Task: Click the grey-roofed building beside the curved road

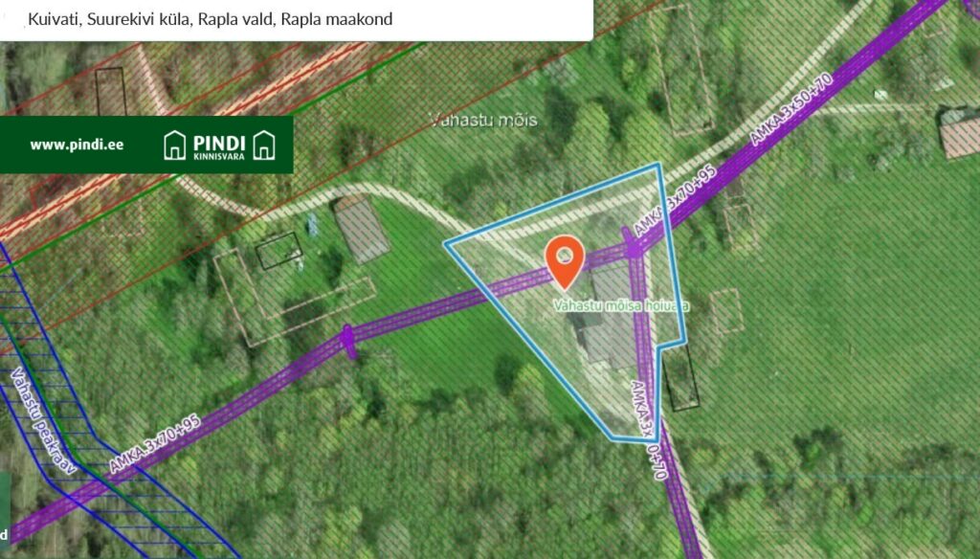Action: (x=361, y=230)
